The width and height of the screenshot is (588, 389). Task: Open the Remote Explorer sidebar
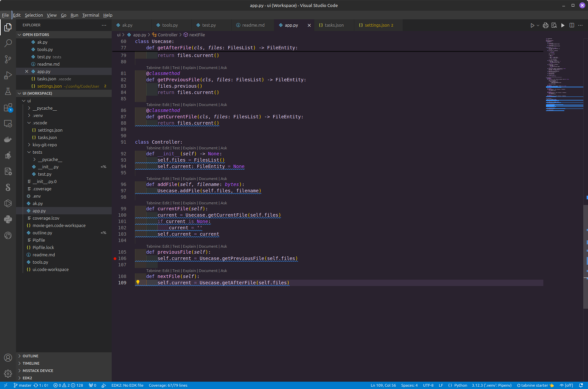tap(8, 124)
